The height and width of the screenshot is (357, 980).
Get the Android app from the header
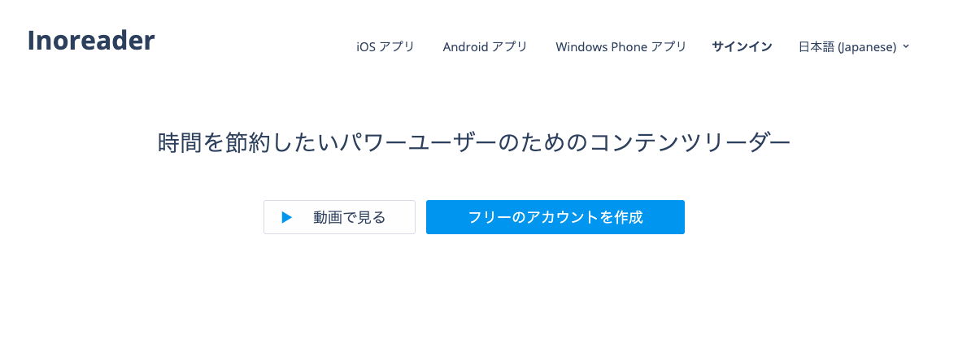coord(485,46)
